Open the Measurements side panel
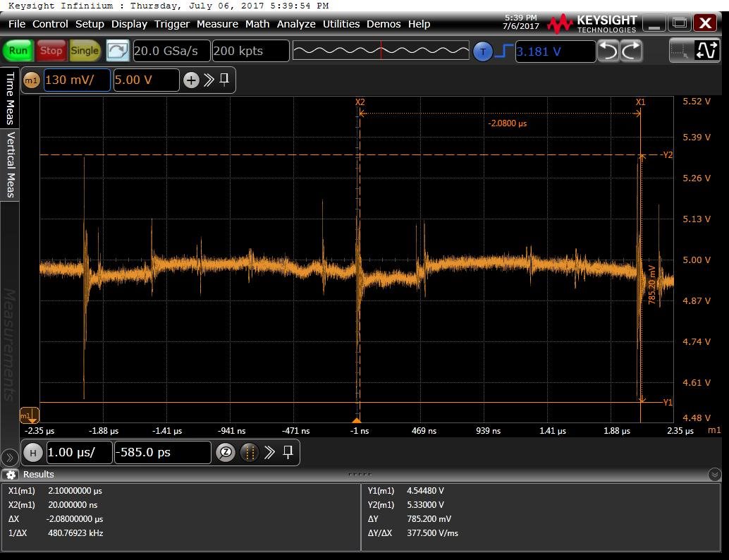This screenshot has width=729, height=560. [x=10, y=344]
